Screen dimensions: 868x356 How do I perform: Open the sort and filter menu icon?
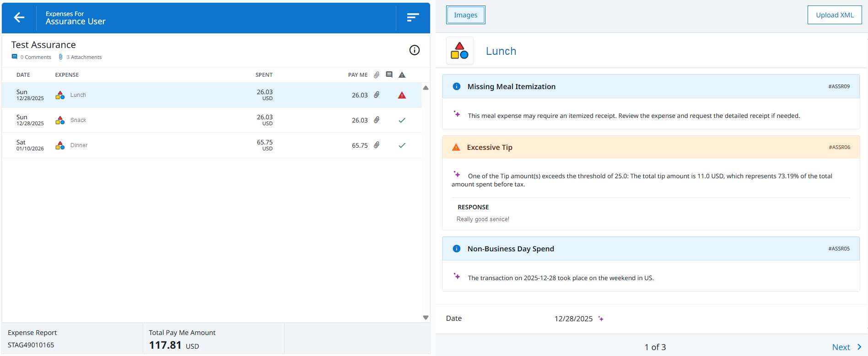click(413, 17)
